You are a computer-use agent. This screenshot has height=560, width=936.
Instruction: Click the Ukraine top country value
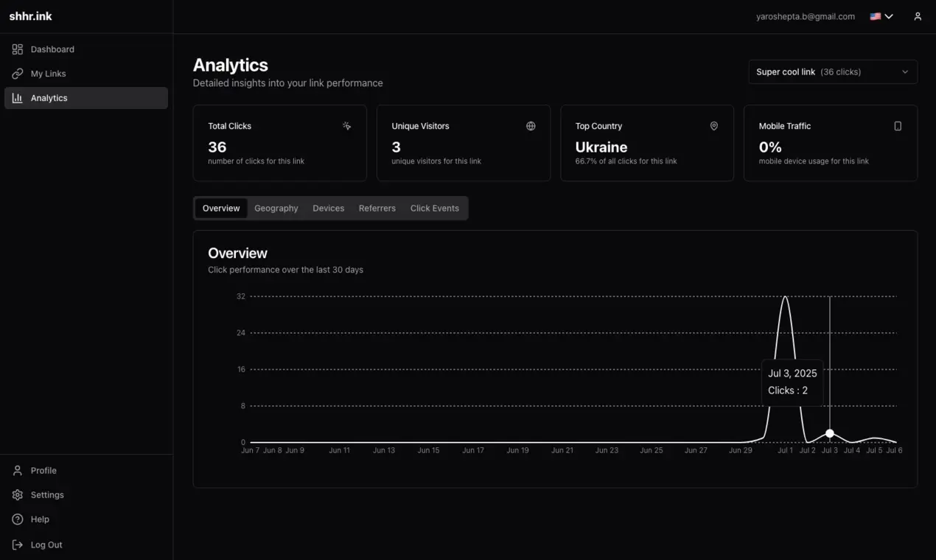(x=601, y=147)
